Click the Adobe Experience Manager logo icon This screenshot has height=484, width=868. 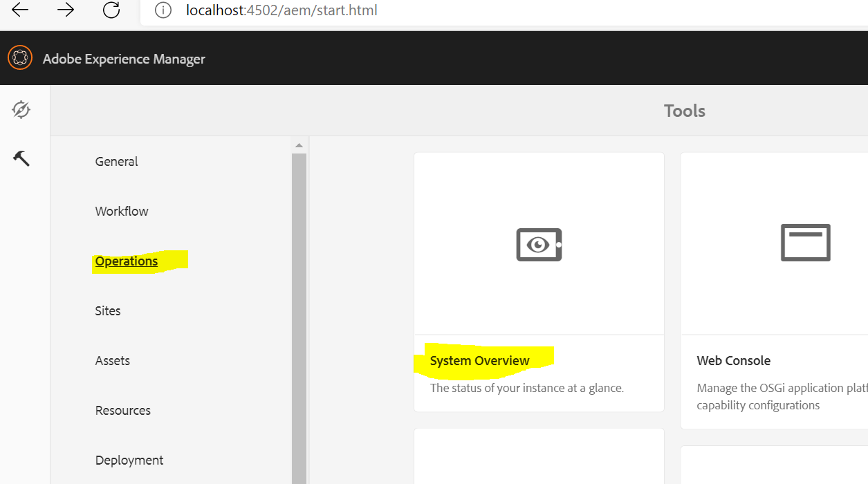point(20,57)
